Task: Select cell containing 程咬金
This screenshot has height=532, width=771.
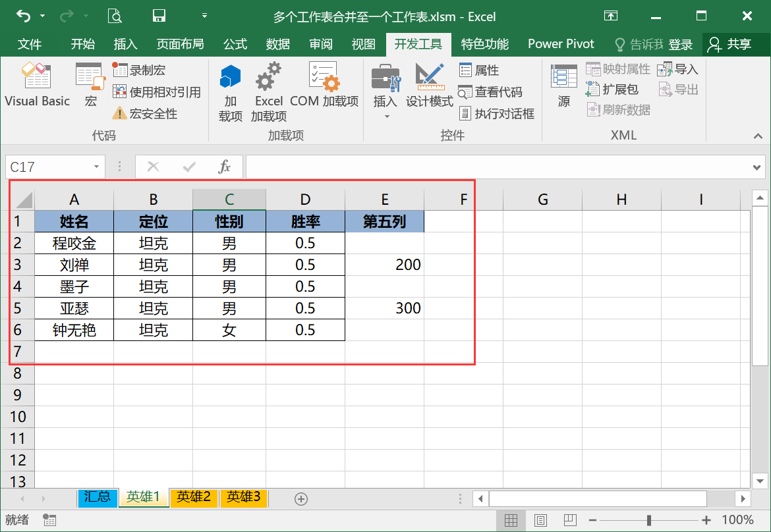Action: [x=74, y=243]
